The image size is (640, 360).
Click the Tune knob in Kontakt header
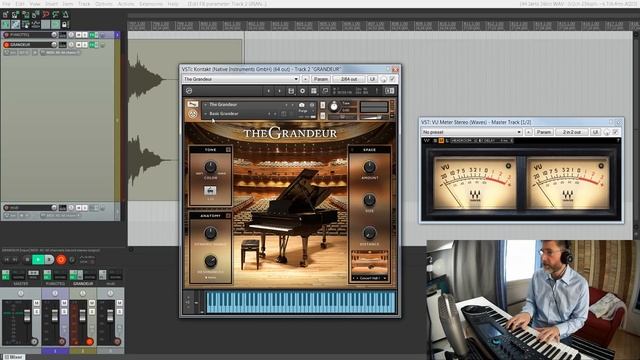point(334,106)
